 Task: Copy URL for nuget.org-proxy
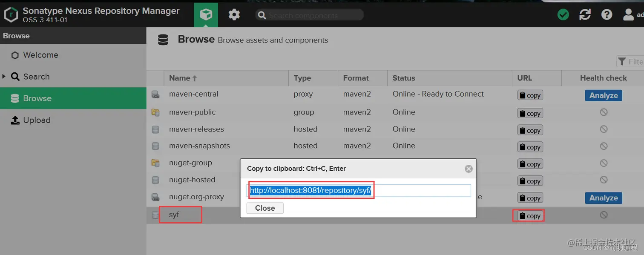coord(530,198)
